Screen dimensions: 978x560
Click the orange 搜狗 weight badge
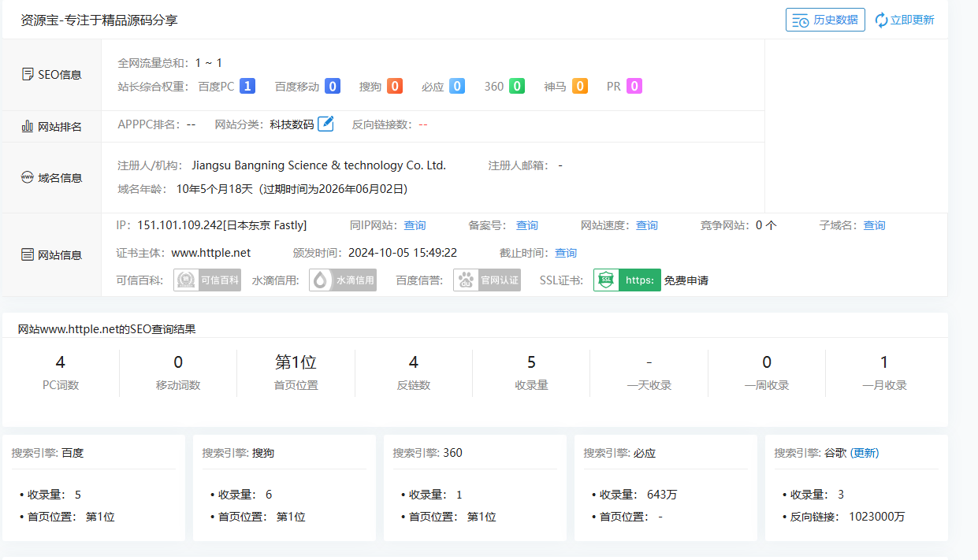pos(395,87)
